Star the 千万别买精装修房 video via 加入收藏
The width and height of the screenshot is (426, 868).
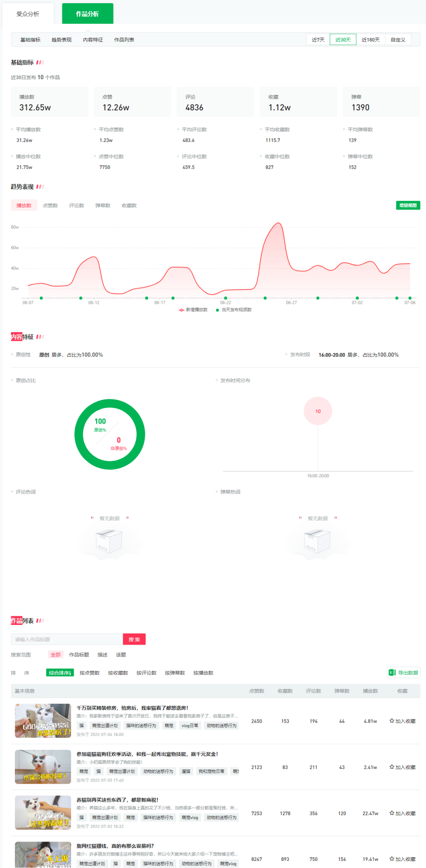pos(402,721)
